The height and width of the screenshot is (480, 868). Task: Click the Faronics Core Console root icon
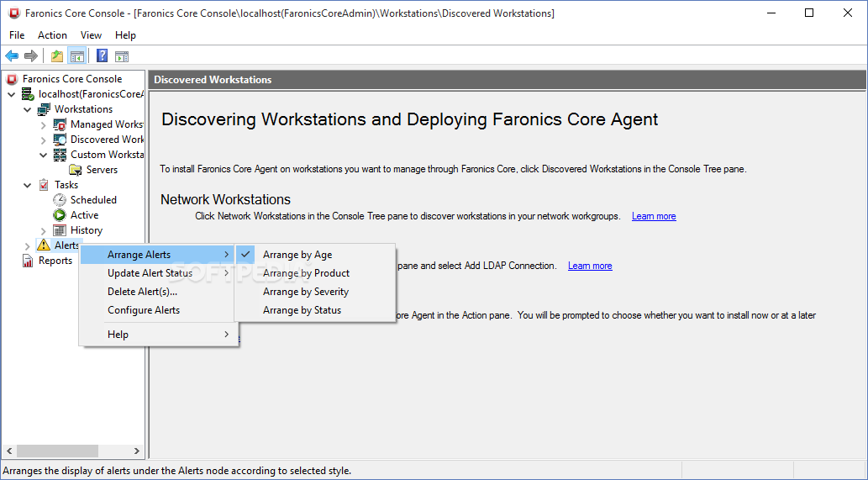click(x=12, y=79)
